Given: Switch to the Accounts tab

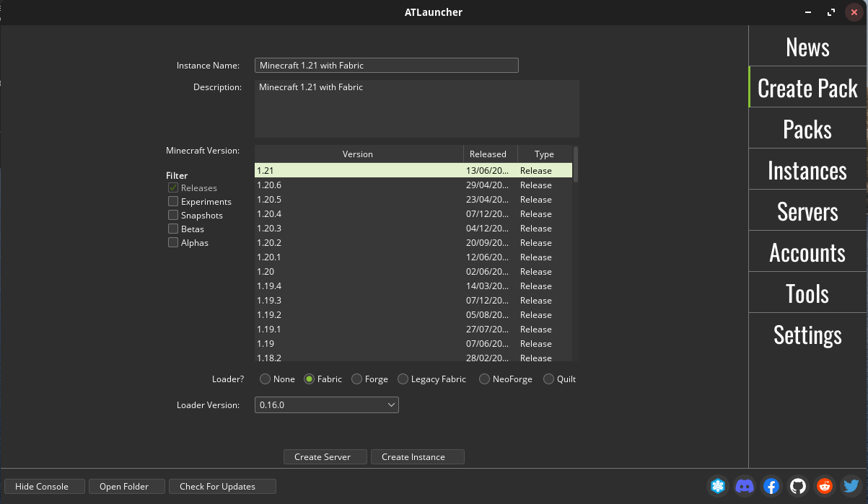Looking at the screenshot, I should pyautogui.click(x=807, y=252).
